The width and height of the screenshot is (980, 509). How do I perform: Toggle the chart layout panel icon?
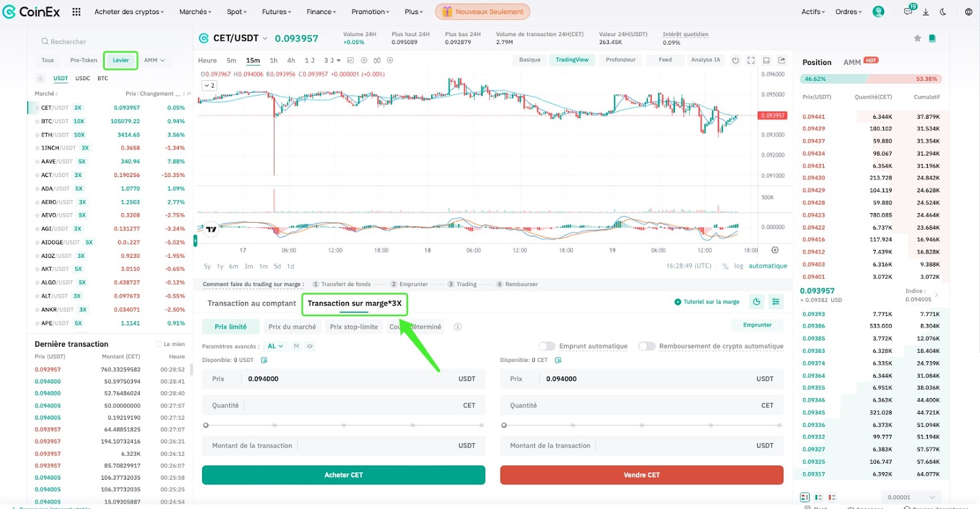click(766, 60)
